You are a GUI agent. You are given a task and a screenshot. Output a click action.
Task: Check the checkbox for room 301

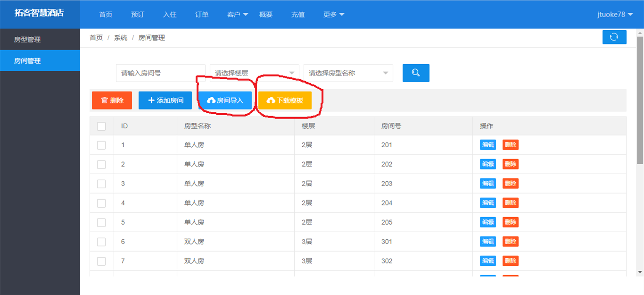point(101,242)
